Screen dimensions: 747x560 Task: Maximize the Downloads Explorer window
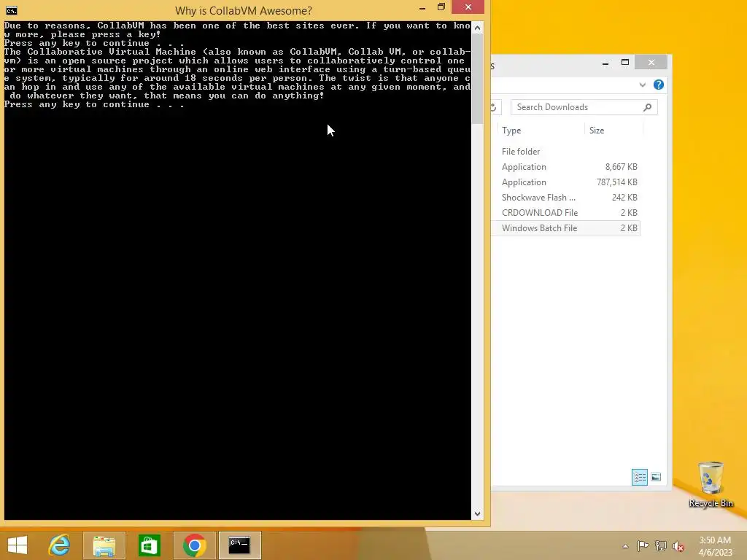[x=625, y=63]
